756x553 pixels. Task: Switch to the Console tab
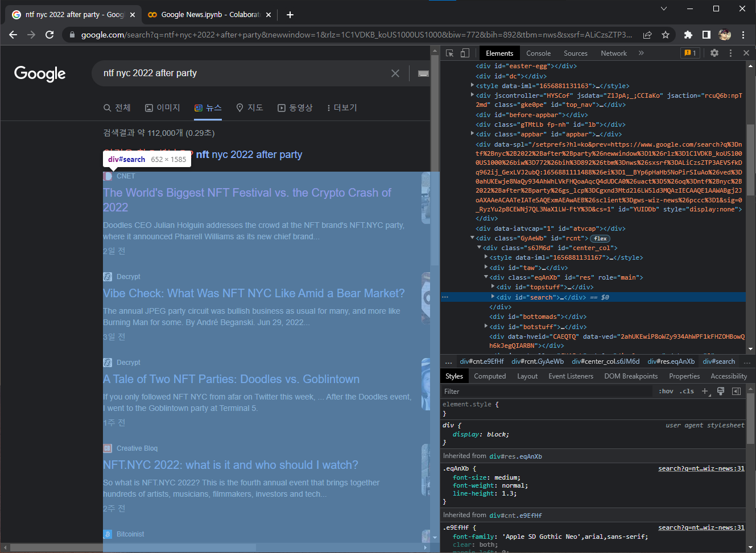538,53
